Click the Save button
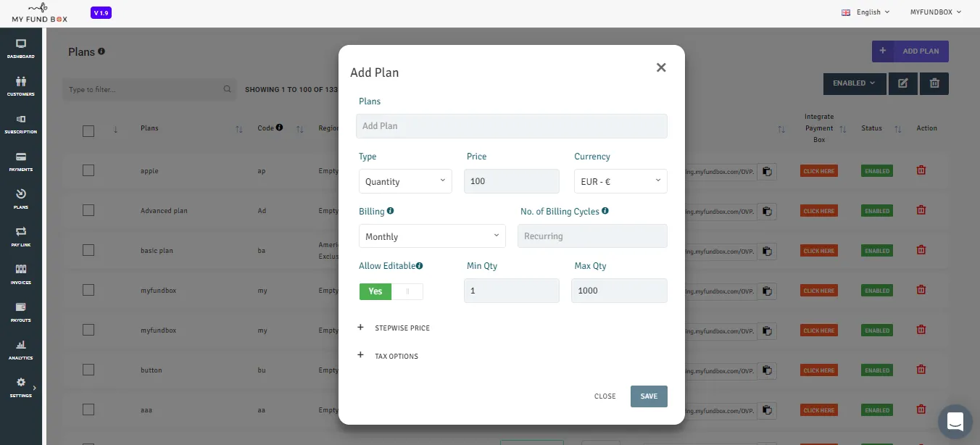 (649, 396)
